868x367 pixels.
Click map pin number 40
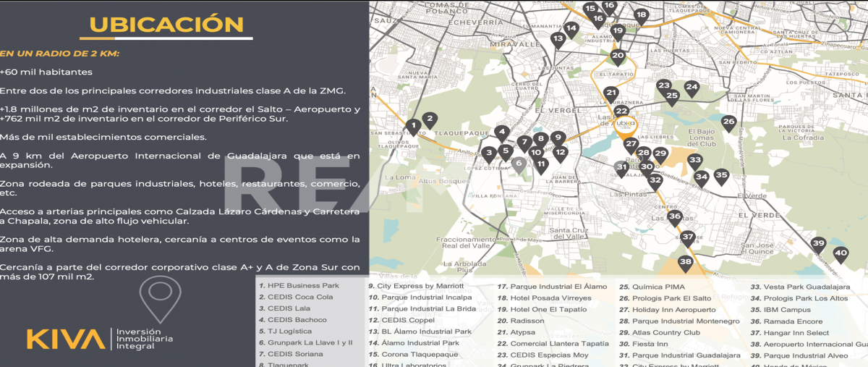(x=840, y=256)
